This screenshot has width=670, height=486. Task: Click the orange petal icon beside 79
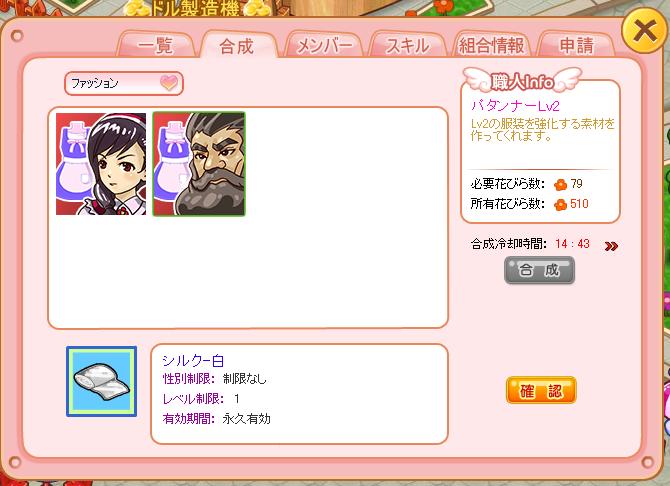coord(560,184)
